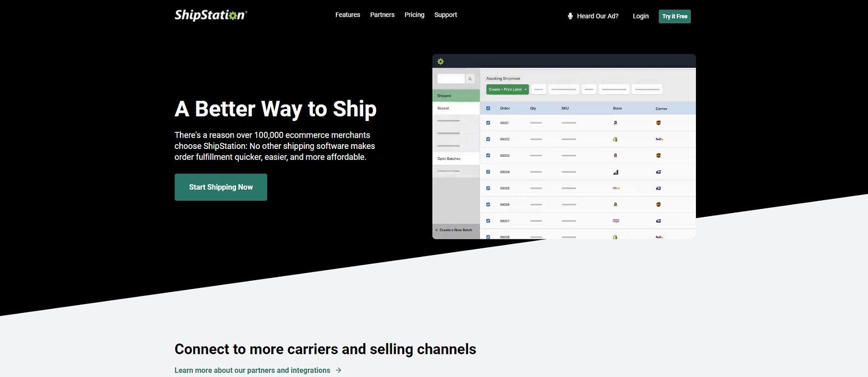This screenshot has width=868, height=377.
Task: Click the Amazon store icon for order 00001
Action: (x=615, y=123)
